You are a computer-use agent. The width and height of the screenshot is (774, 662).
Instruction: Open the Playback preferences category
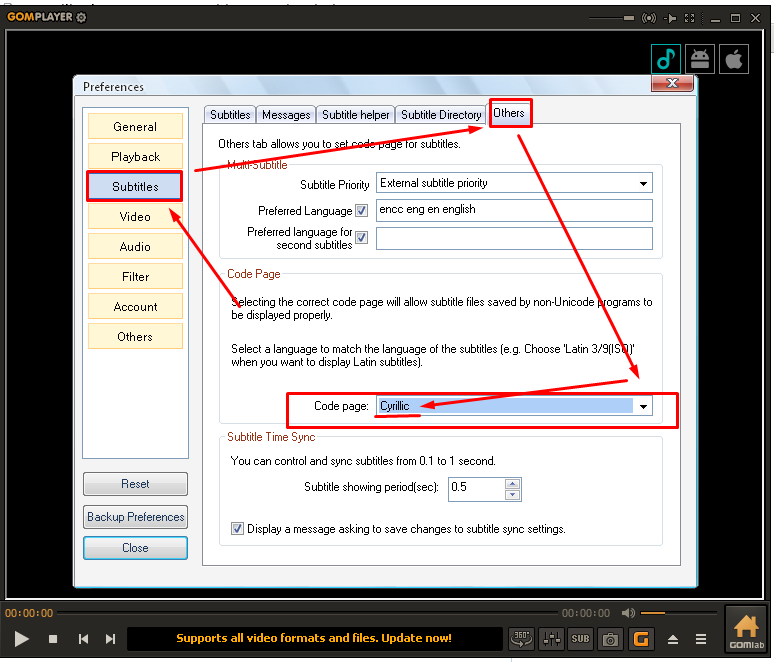(135, 157)
